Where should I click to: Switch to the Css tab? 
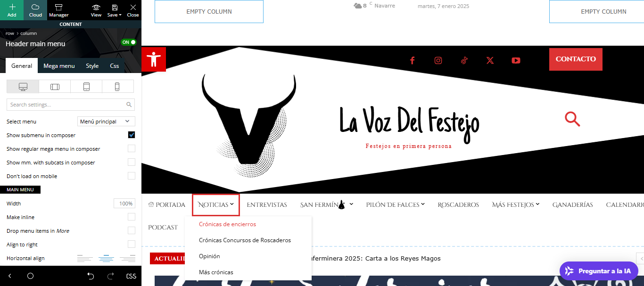[115, 66]
